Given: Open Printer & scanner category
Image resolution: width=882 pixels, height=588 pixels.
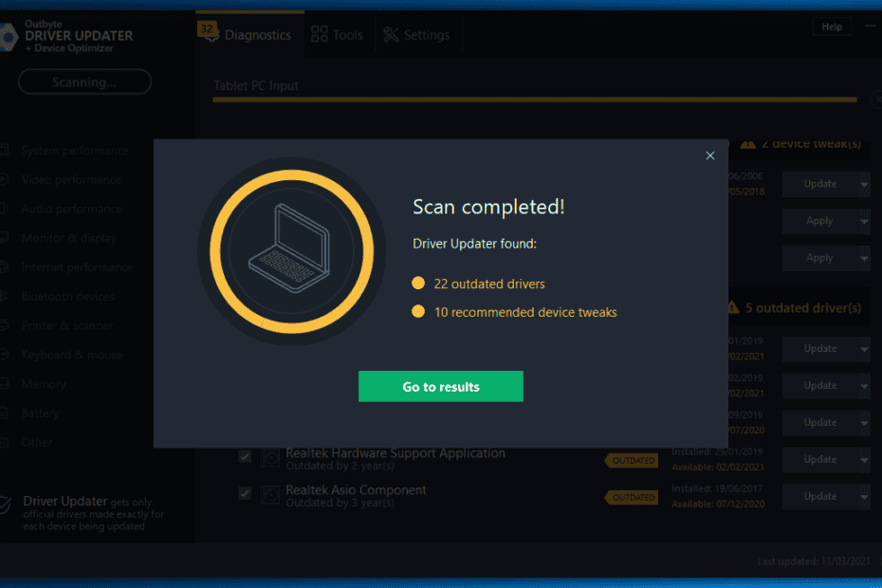Looking at the screenshot, I should (67, 326).
